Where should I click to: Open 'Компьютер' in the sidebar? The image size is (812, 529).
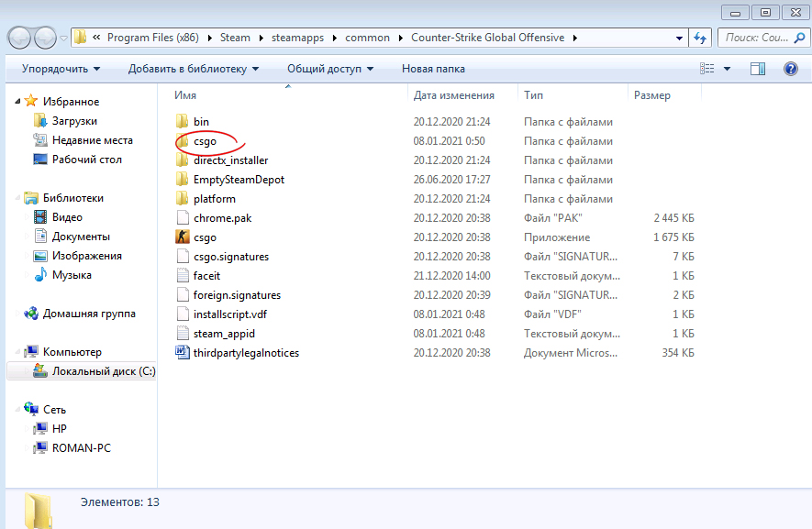pyautogui.click(x=72, y=352)
